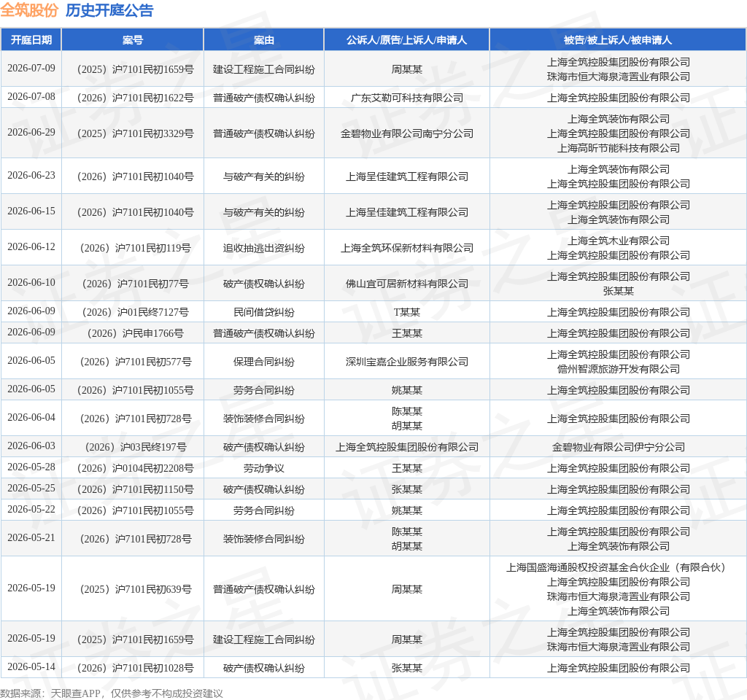
Task: Select 上海国盛海通股权投资基金合伙企业 defendant text
Action: pos(587,567)
